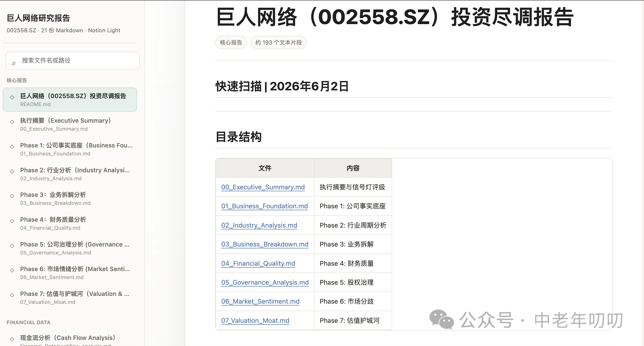Screen dimensions: 644x346
Task: Follow the 05_Governance_Analysis.md table link
Action: tap(265, 282)
